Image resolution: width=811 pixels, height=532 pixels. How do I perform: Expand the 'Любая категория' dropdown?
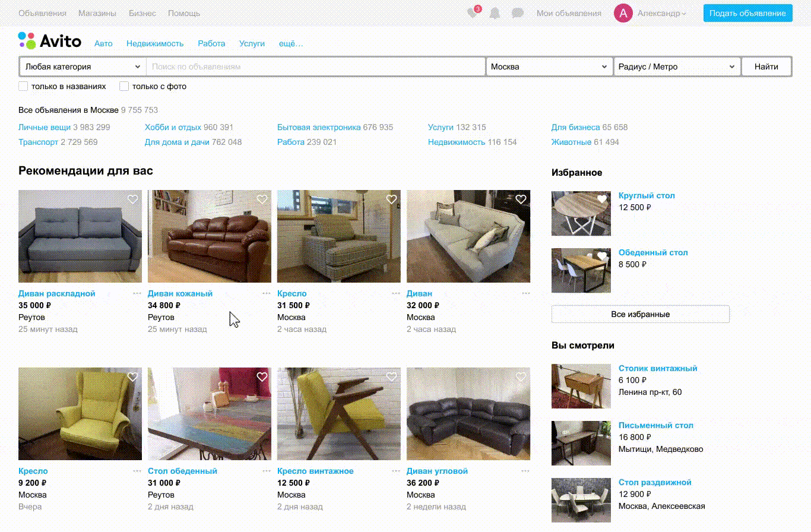83,66
